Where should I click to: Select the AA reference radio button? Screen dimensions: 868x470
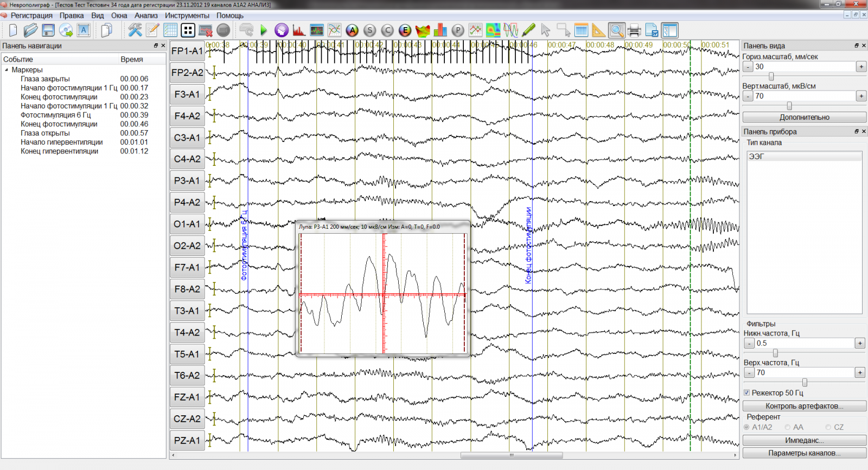tap(788, 427)
